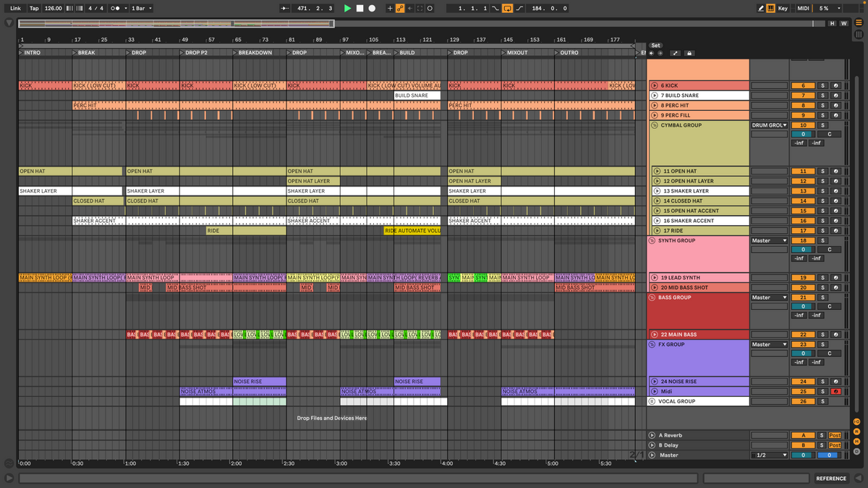Start playback with the green Play button

[x=347, y=8]
